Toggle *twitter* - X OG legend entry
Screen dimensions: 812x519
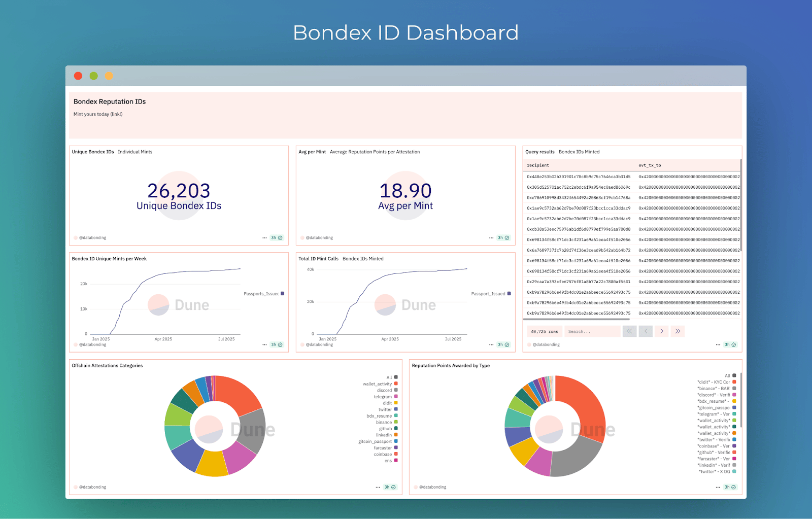coord(718,472)
